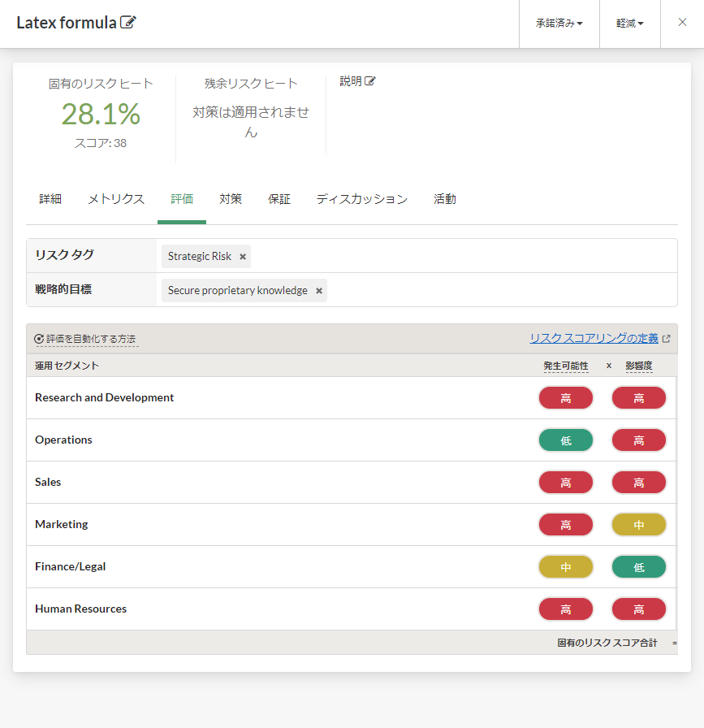Remove Secure proprietary knowledge objective tag

pos(319,291)
